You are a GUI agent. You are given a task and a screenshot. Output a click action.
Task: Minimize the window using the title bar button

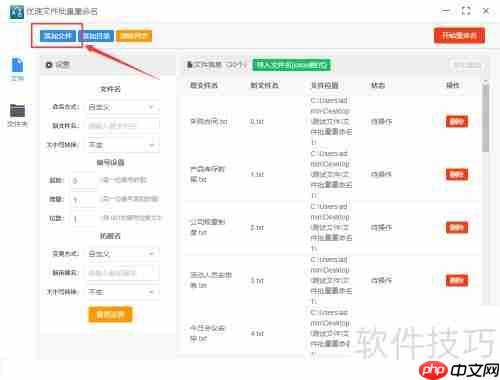[x=445, y=11]
